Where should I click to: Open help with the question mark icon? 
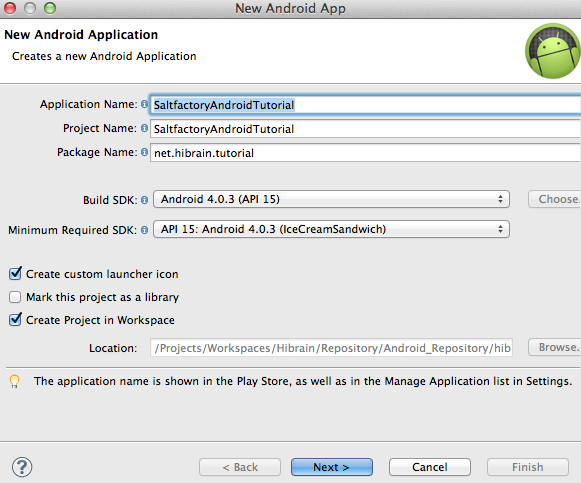tap(22, 467)
